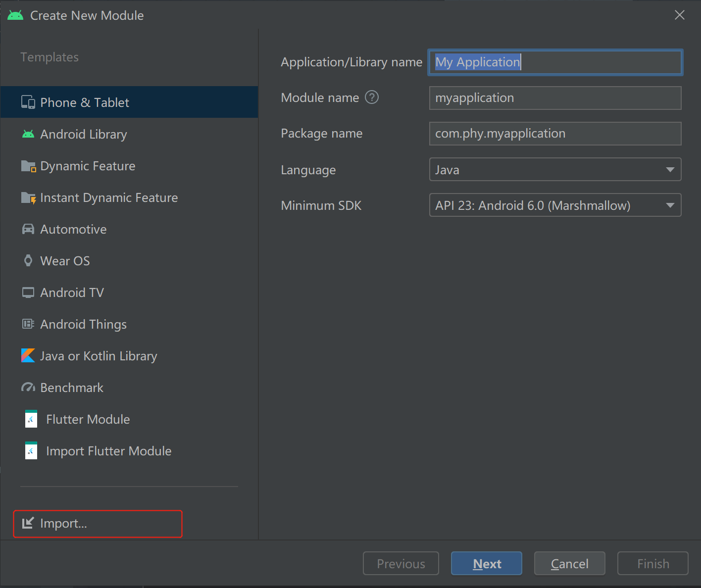Select Flutter Module template
The height and width of the screenshot is (588, 701).
[129, 419]
